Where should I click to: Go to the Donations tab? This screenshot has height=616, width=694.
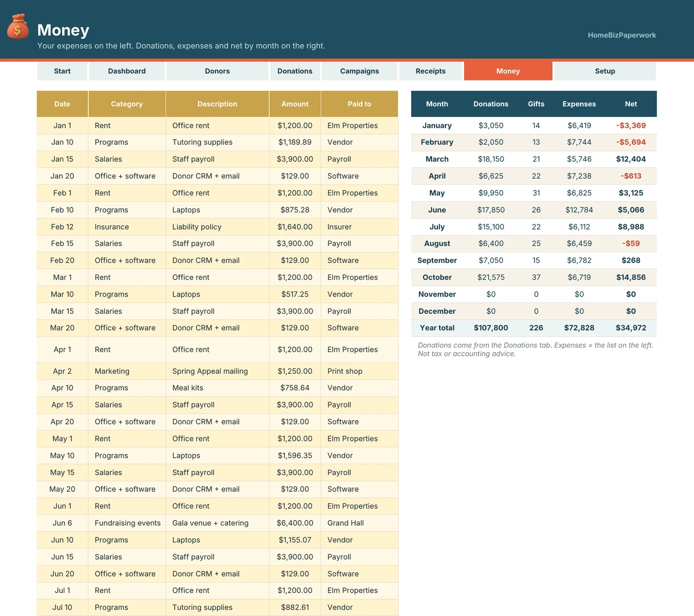pyautogui.click(x=295, y=71)
